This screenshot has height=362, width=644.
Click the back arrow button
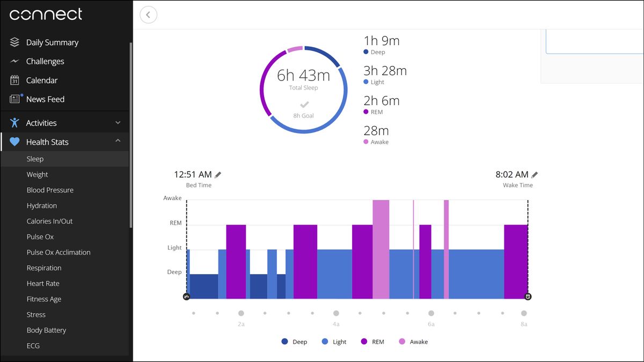pyautogui.click(x=149, y=14)
